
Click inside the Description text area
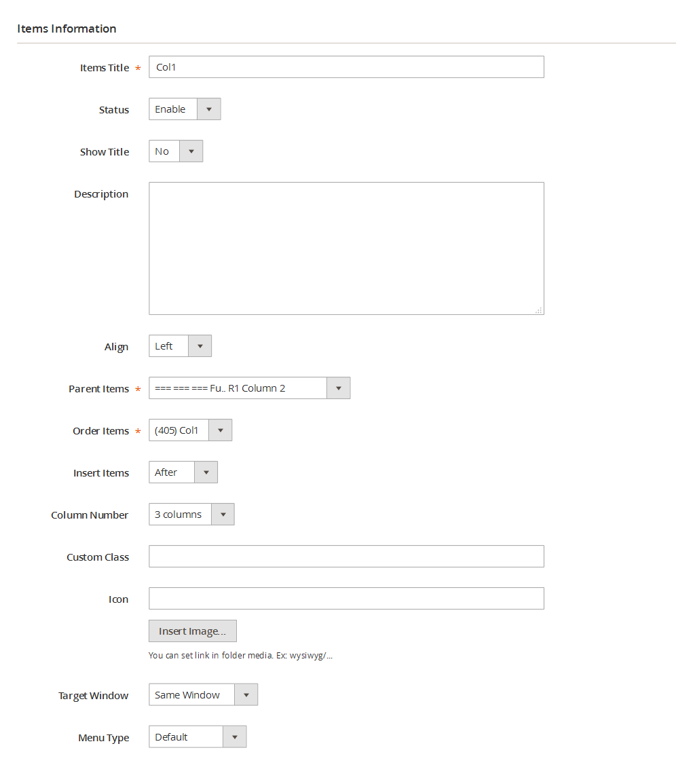click(x=346, y=248)
